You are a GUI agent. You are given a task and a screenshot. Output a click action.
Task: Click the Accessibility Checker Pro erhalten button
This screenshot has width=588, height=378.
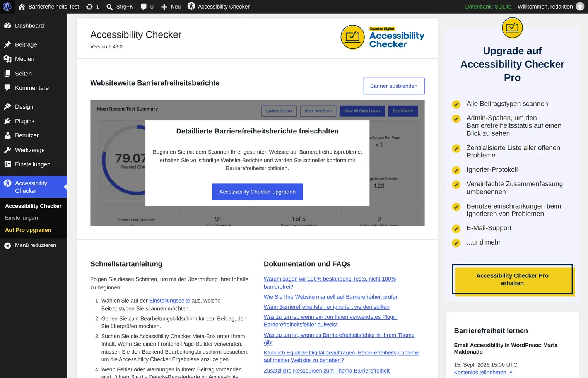(x=512, y=279)
